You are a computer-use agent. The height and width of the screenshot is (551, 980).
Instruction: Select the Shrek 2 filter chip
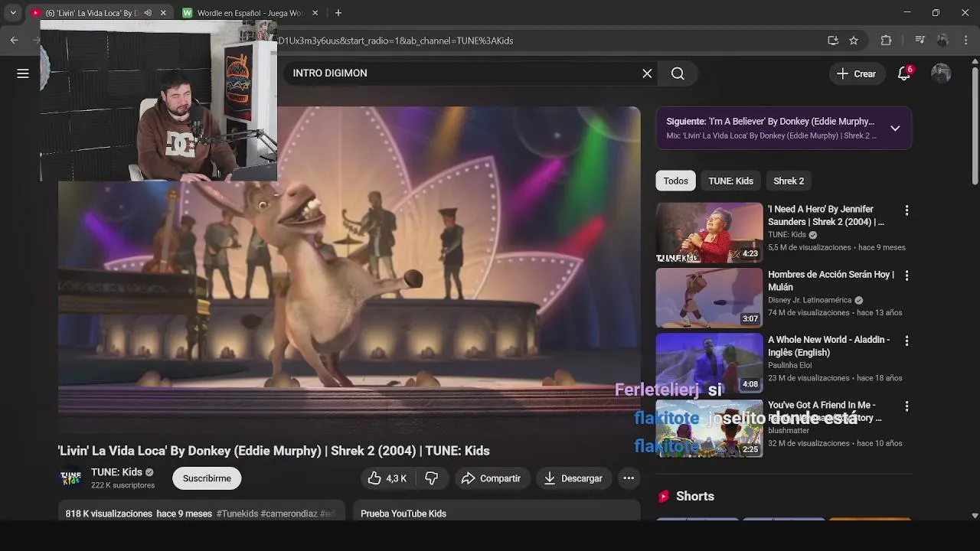point(789,181)
